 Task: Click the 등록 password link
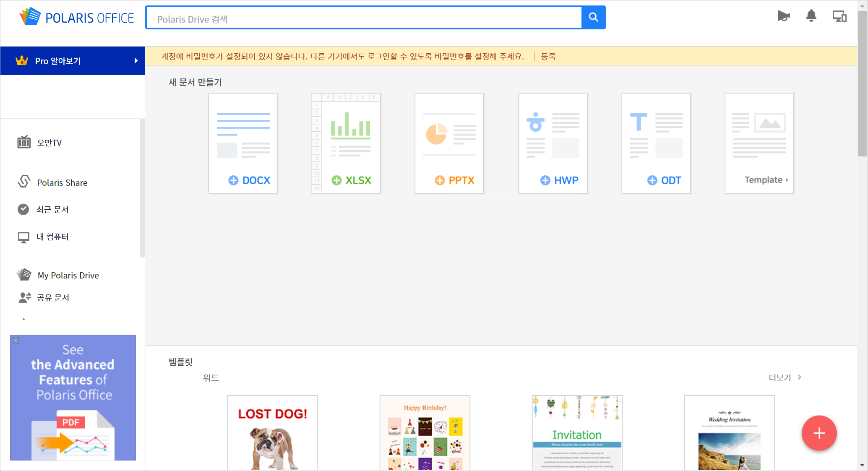[x=548, y=56]
